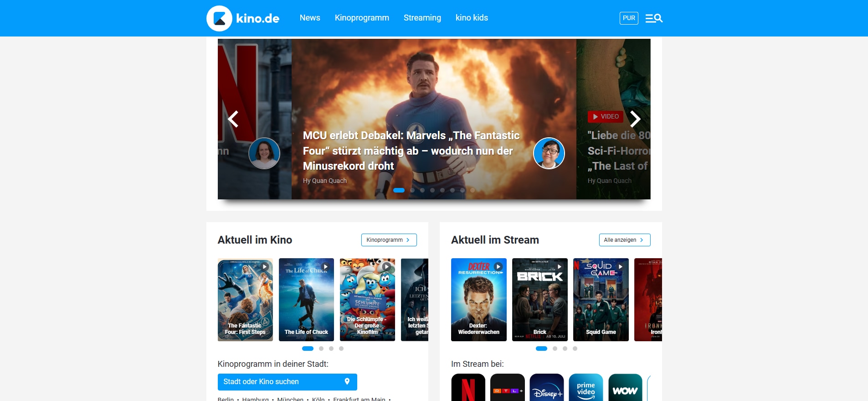Play trailer icon on Squid Game poster

tap(621, 267)
